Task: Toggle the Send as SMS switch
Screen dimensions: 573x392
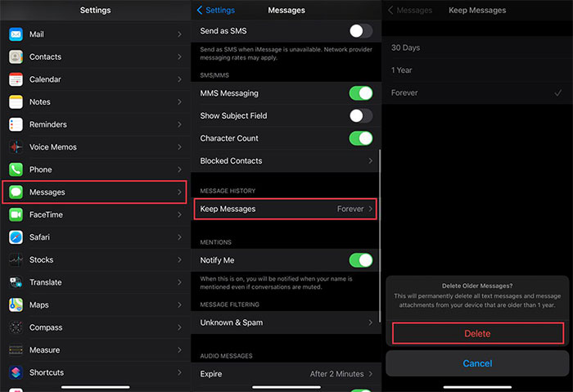Action: coord(361,31)
